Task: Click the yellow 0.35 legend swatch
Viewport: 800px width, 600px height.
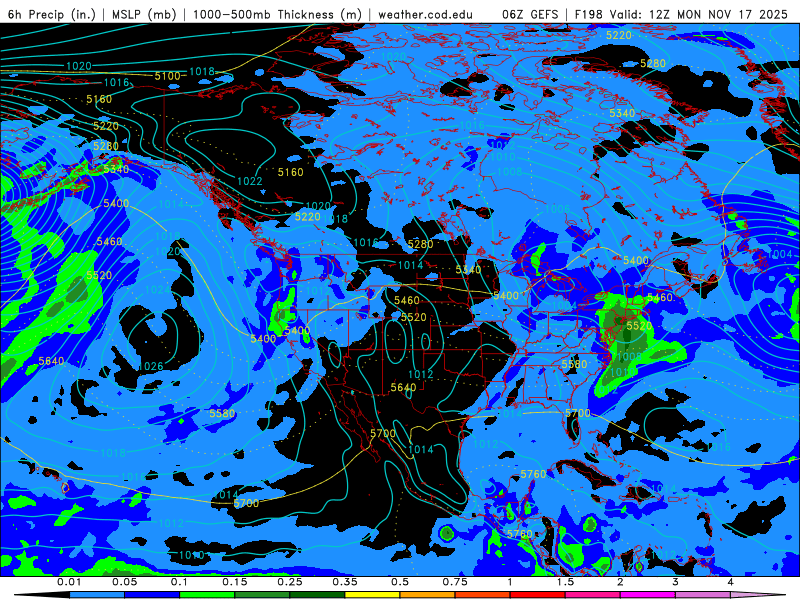Action: [372, 595]
